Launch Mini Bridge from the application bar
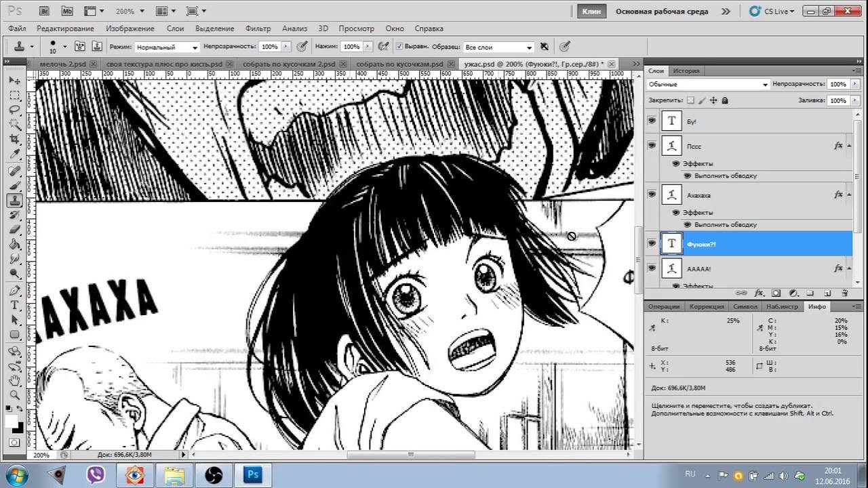This screenshot has height=488, width=868. click(67, 12)
